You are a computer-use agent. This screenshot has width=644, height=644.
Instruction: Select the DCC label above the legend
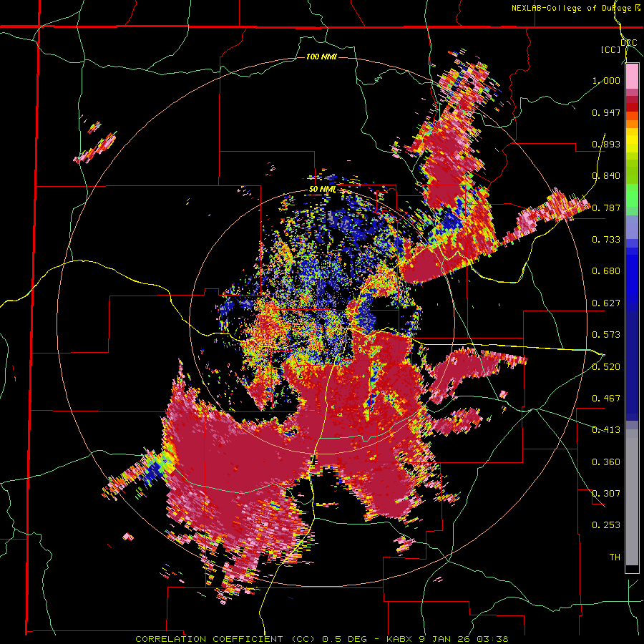[x=629, y=43]
